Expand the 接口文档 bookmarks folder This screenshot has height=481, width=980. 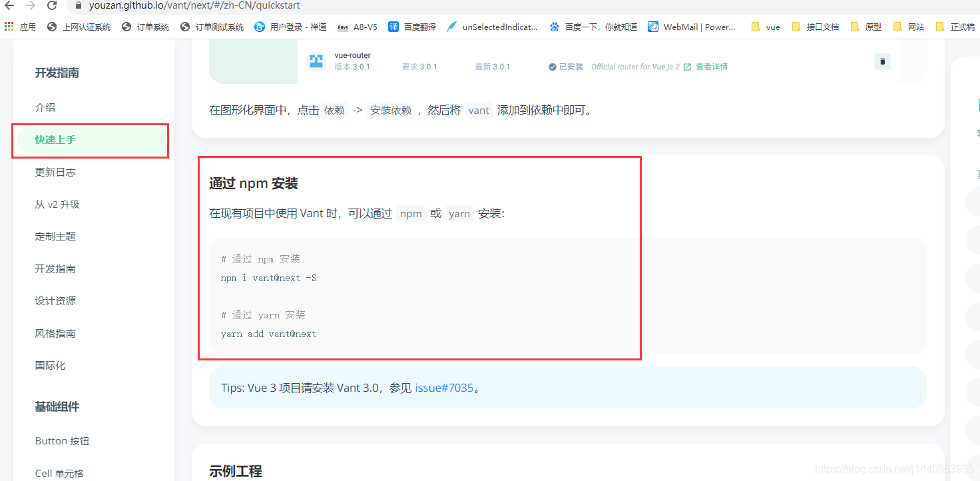click(x=796, y=27)
